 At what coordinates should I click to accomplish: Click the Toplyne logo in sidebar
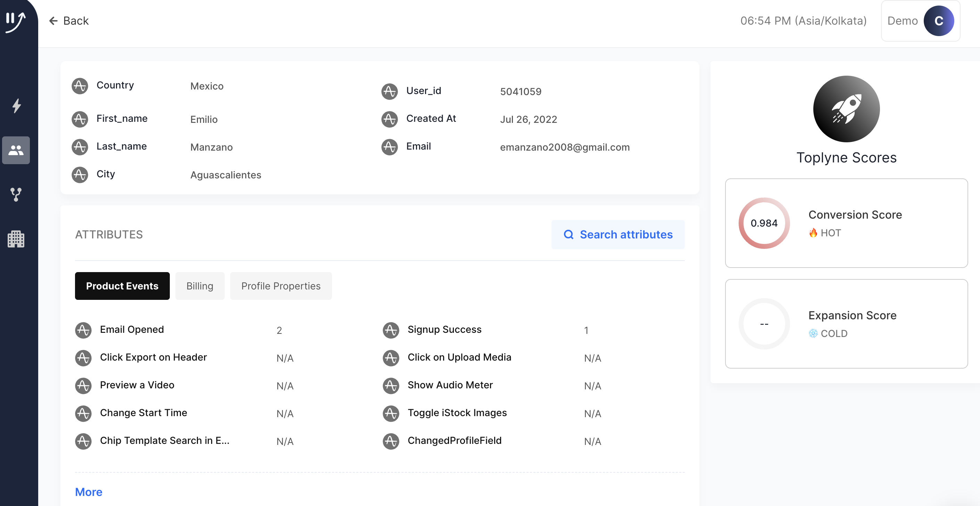click(16, 21)
